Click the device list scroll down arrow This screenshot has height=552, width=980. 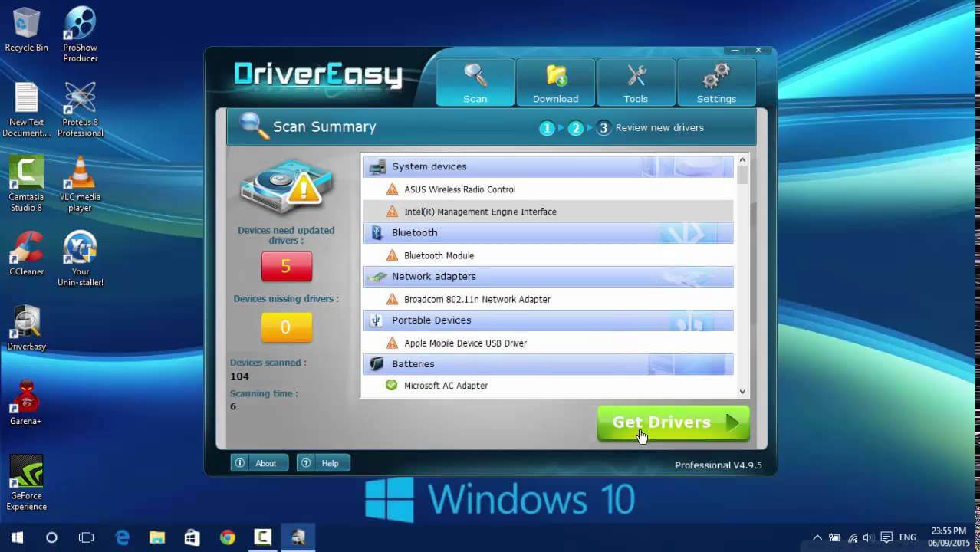pos(742,391)
